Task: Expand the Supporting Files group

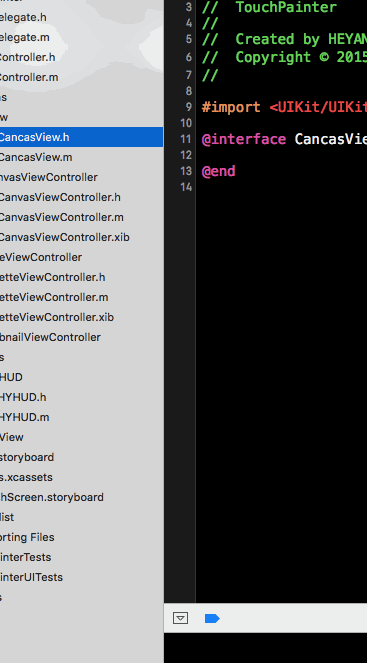Action: click(x=27, y=537)
